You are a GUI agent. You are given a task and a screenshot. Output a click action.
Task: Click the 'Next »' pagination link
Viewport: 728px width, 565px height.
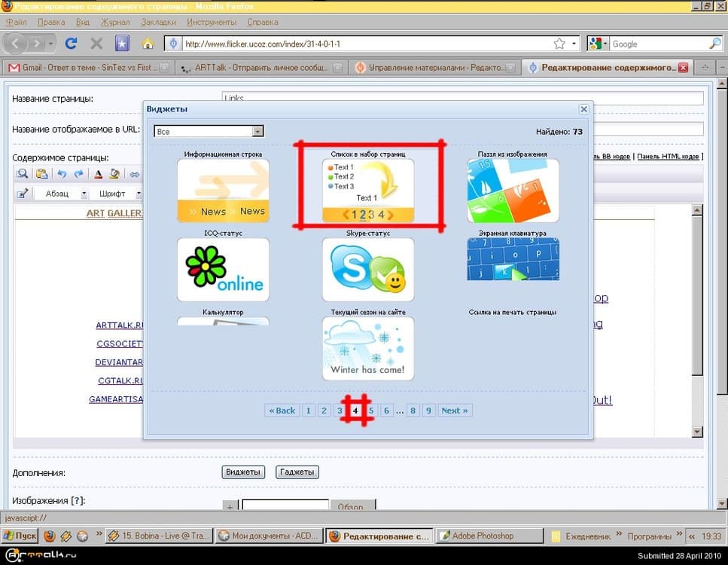(455, 411)
